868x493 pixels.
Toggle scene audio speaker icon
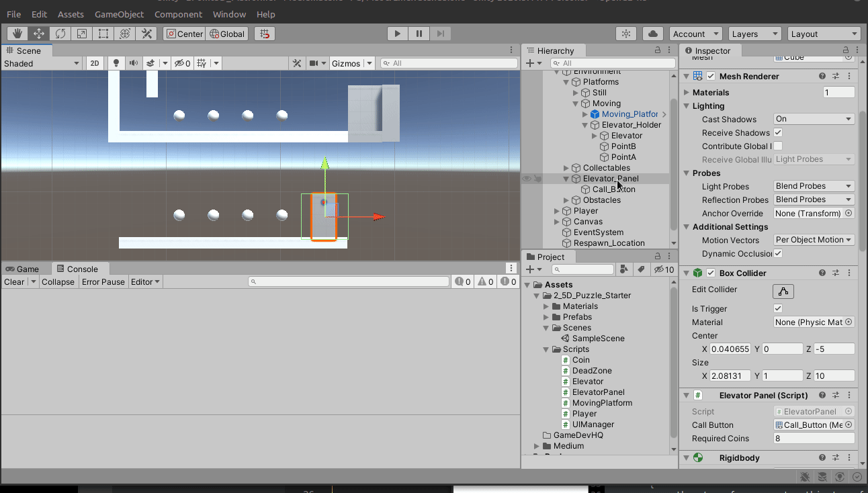[134, 63]
